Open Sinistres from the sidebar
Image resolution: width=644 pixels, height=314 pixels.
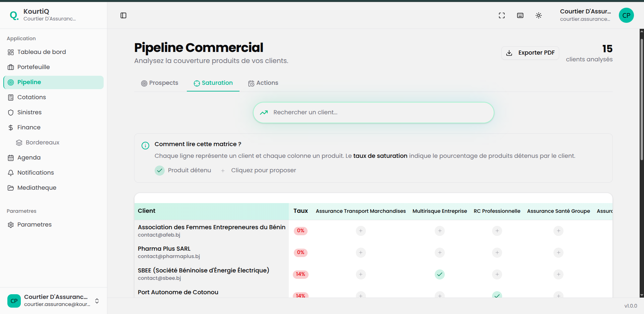30,112
